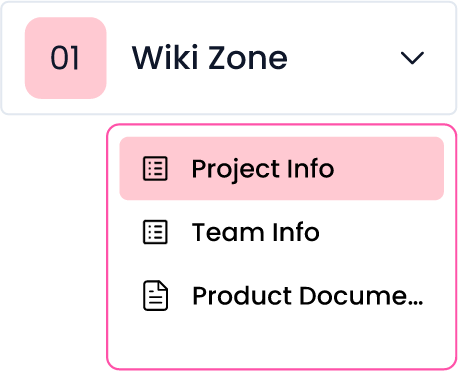Screen dimensions: 458x372
Task: Click the Wiki Zone heading text
Action: click(210, 58)
